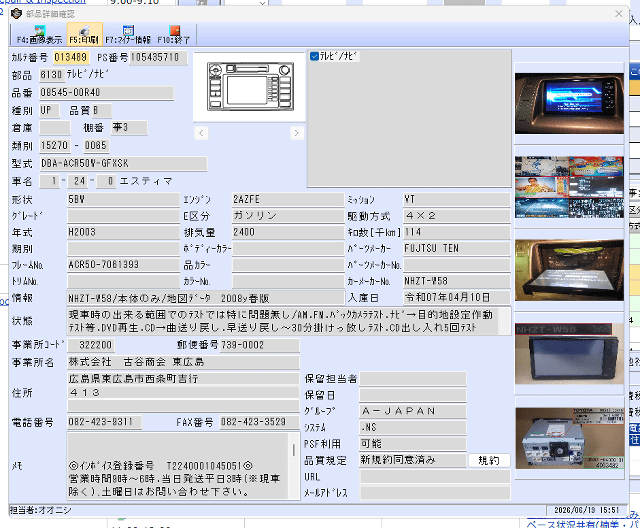Viewport: 640px width, 528px height.
Task: Open the rear connector label photo
Action: [569, 438]
